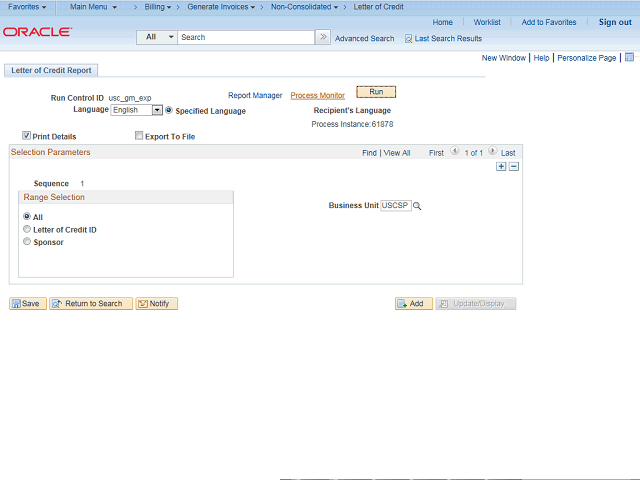Delete the selection parameters row
This screenshot has width=640, height=480.
click(x=514, y=167)
